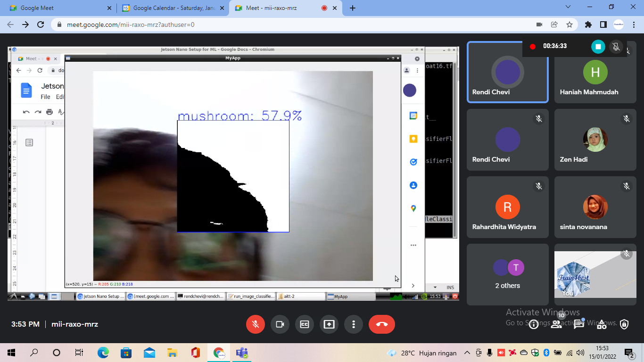This screenshot has height=362, width=644.
Task: Open the Chrome three-dot menu
Action: point(634,25)
